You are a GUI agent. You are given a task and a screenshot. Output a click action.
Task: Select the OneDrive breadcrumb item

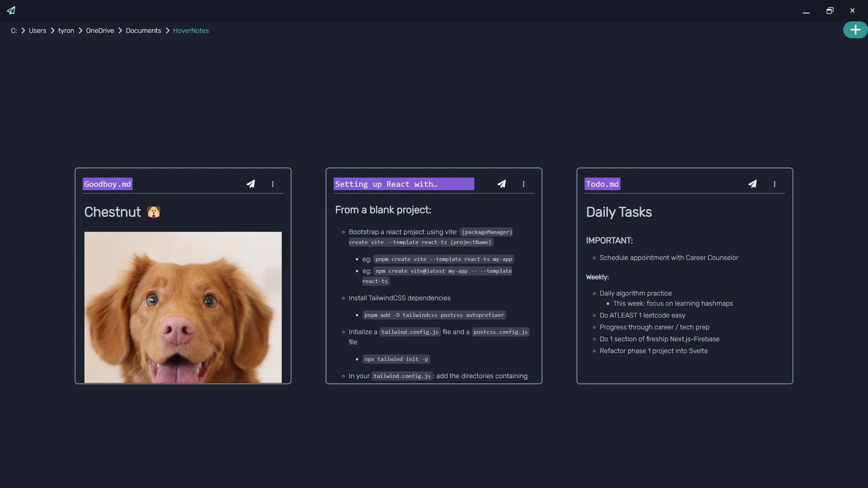pos(100,30)
